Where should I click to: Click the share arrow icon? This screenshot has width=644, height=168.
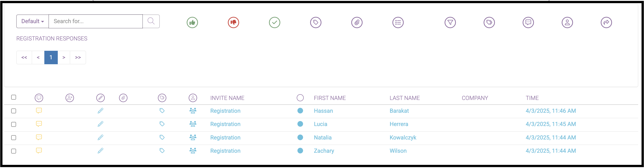click(x=606, y=22)
